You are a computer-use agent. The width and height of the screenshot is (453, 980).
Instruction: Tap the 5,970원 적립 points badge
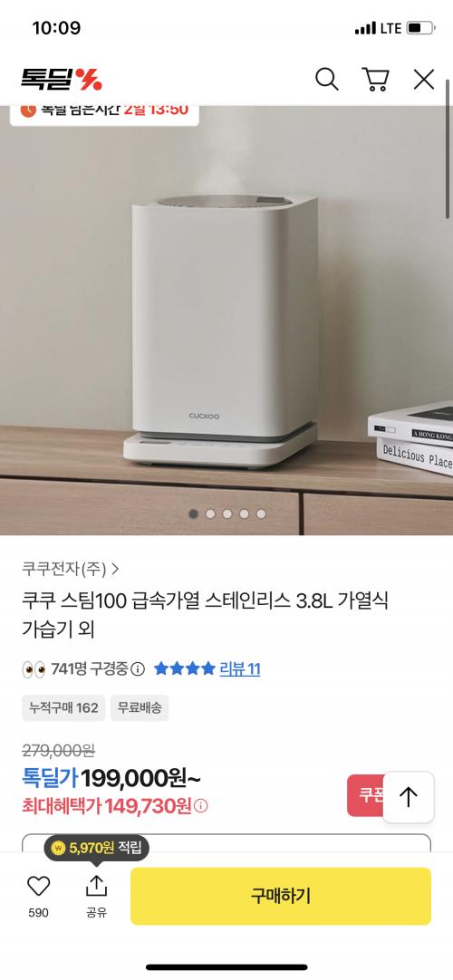(x=96, y=848)
